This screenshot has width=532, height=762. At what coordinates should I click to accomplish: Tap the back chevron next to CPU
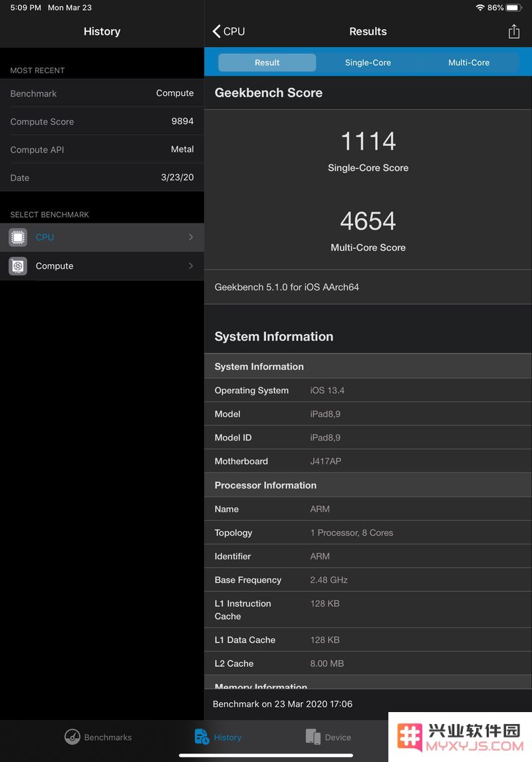tap(217, 31)
